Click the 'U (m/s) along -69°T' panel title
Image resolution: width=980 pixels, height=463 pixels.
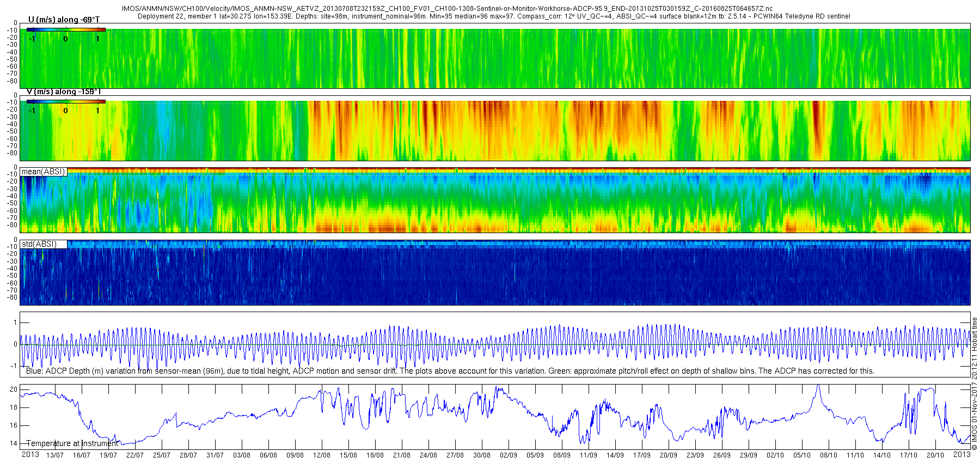64,20
